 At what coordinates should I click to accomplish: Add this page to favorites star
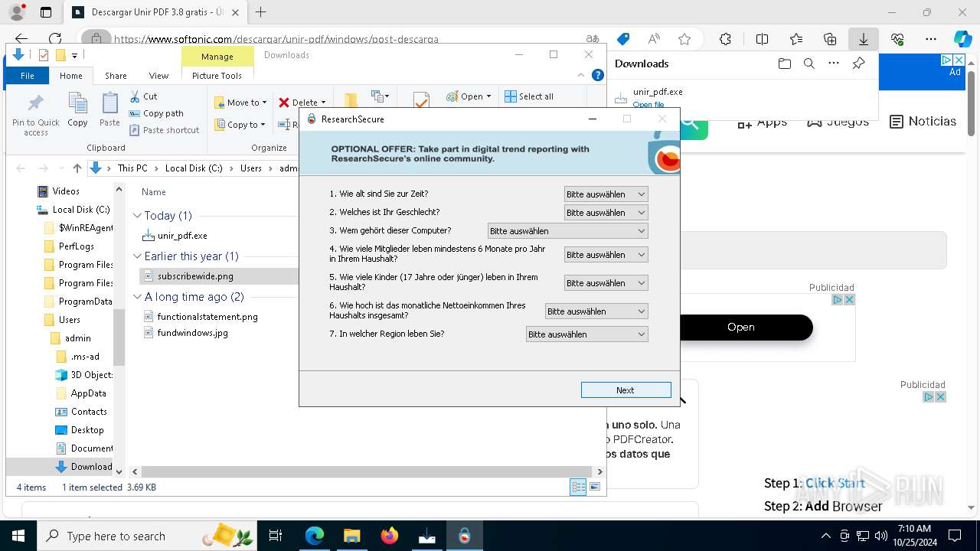(684, 39)
